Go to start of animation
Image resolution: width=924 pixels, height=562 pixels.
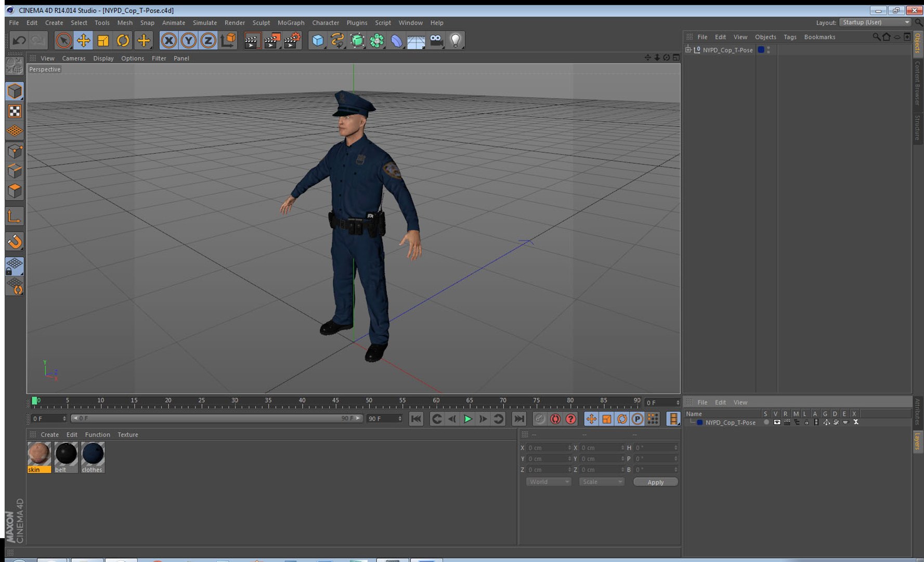[x=416, y=419]
